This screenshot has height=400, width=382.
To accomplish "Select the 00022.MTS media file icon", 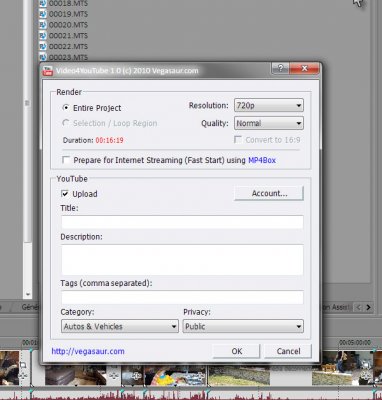I will pyautogui.click(x=43, y=46).
